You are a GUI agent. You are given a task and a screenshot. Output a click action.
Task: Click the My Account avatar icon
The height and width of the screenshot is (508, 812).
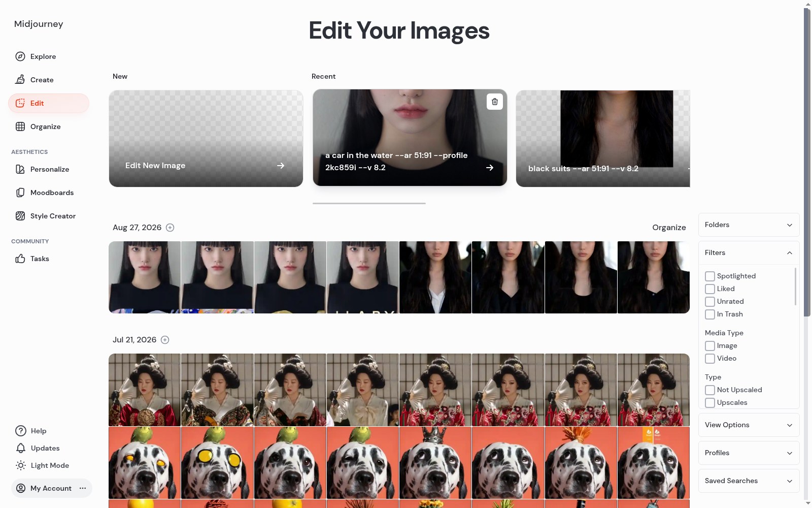21,488
